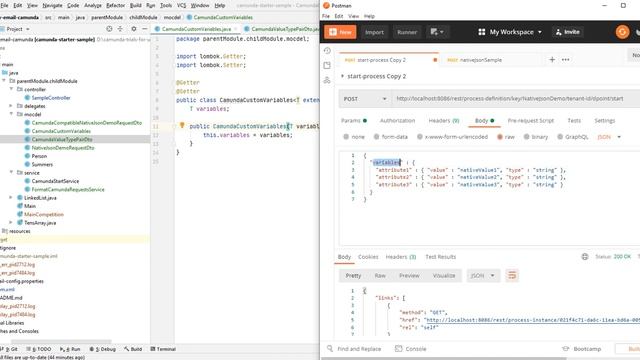Switch to the Pre-request Script tab
The height and width of the screenshot is (360, 640).
[531, 120]
